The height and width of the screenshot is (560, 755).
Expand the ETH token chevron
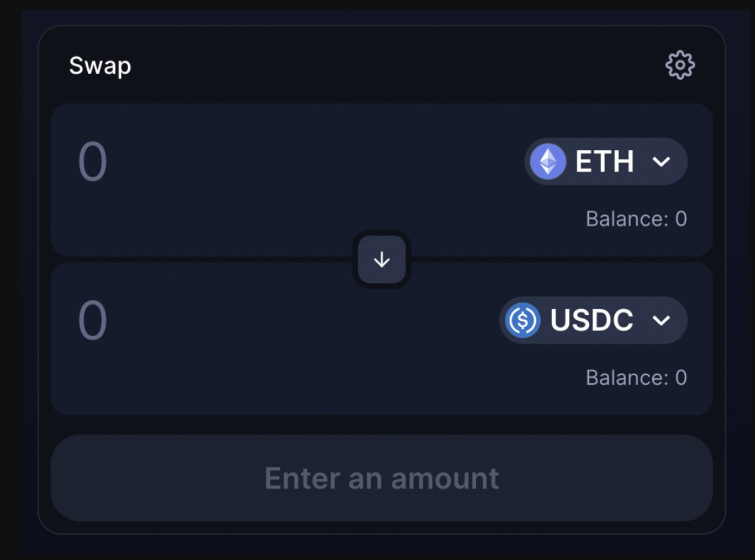pyautogui.click(x=661, y=161)
